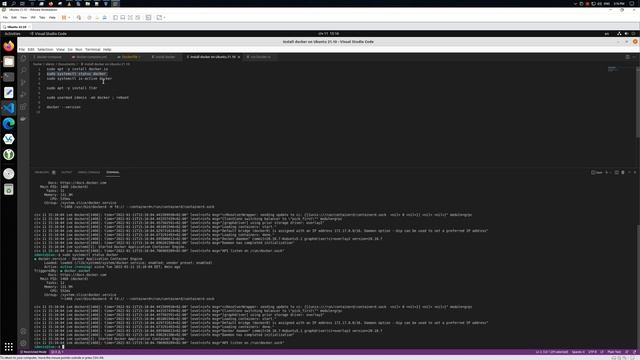
Task: Open the Text Editor dock icon
Action: (x=9, y=93)
